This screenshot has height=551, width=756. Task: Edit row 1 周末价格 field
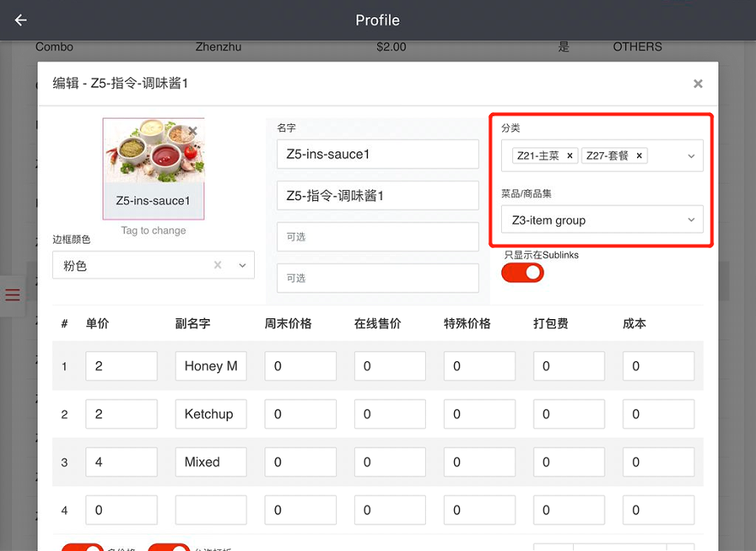click(x=300, y=365)
